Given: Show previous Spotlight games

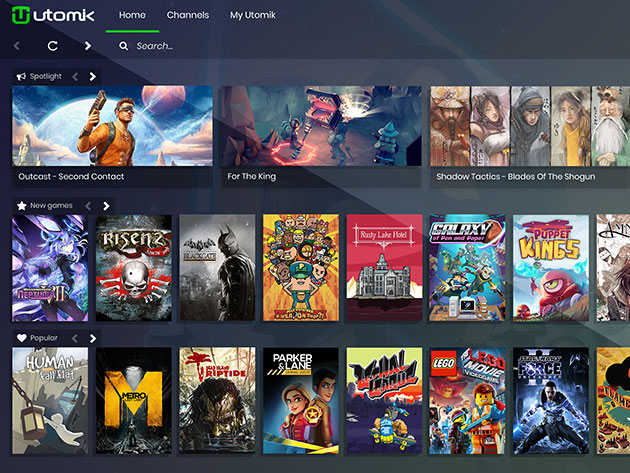Looking at the screenshot, I should [x=75, y=77].
